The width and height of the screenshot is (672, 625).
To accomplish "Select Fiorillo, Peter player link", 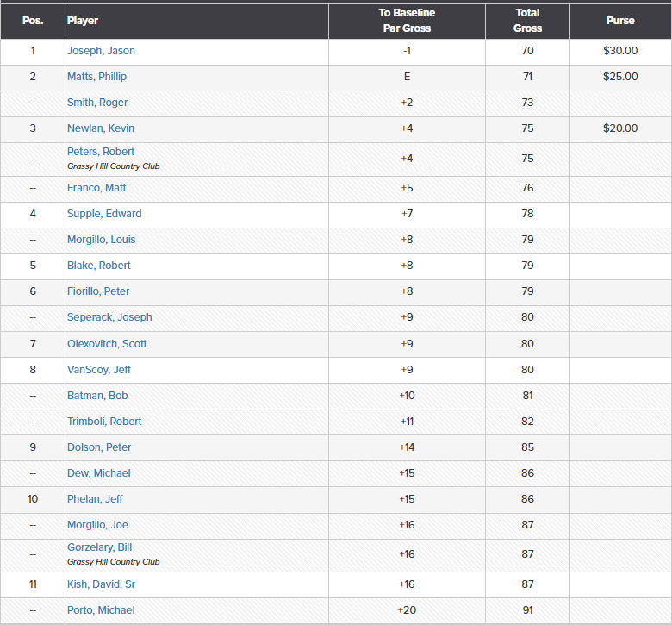I will point(98,291).
